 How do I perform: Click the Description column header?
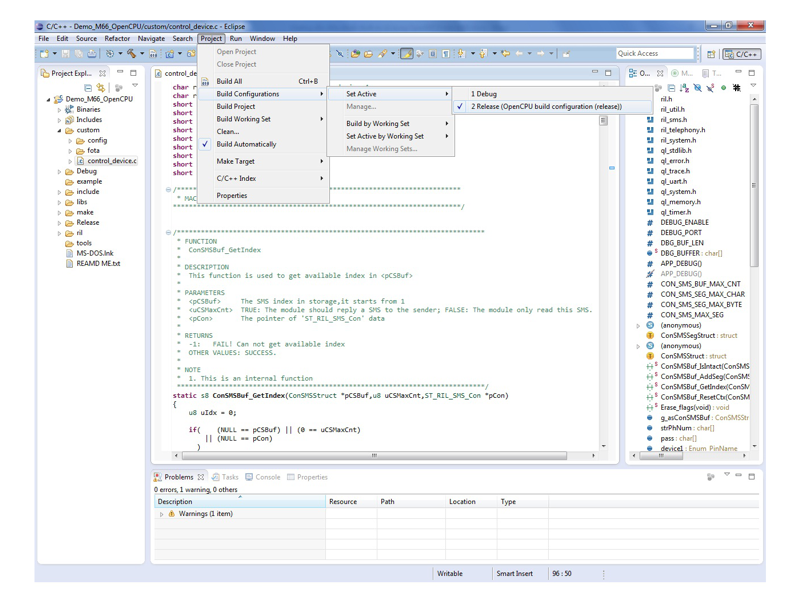pyautogui.click(x=240, y=501)
